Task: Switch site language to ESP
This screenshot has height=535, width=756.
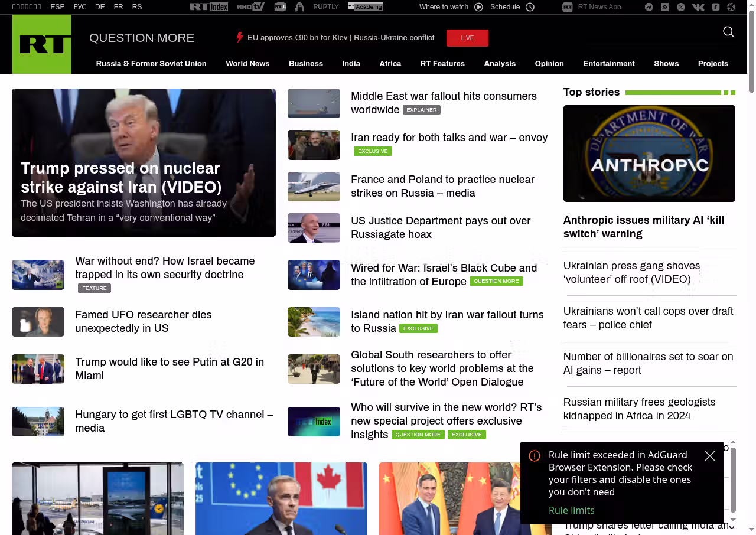Action: pos(57,7)
